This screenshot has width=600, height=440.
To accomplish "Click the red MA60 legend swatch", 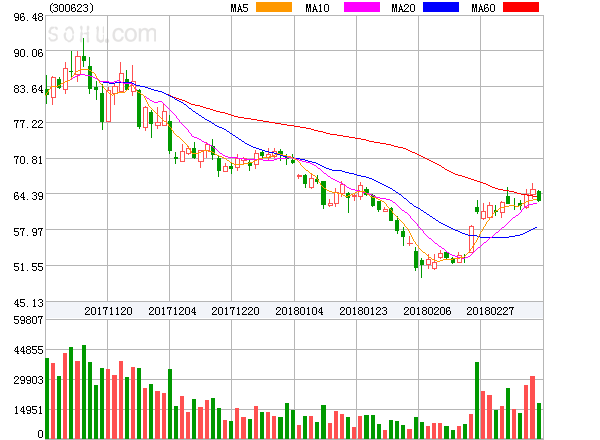I will 521,7.
